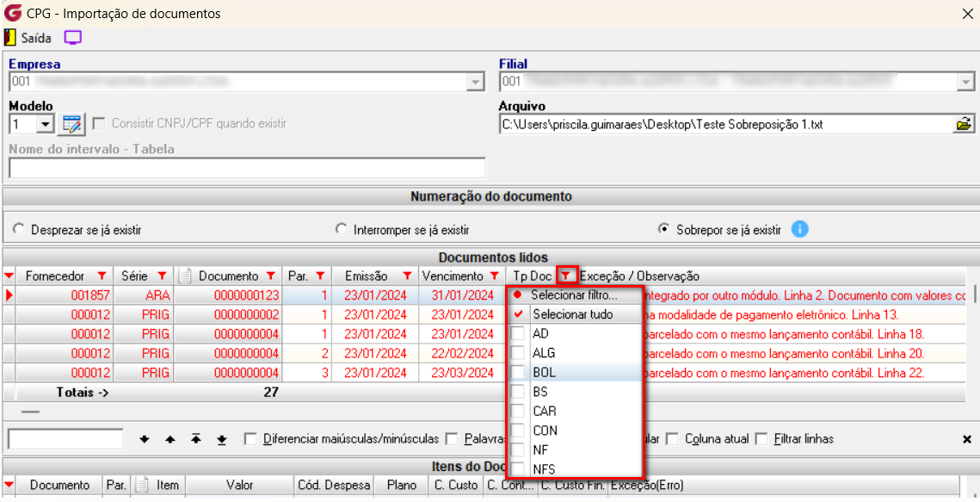980x502 pixels.
Task: Check the AD filter checkbox
Action: (518, 333)
